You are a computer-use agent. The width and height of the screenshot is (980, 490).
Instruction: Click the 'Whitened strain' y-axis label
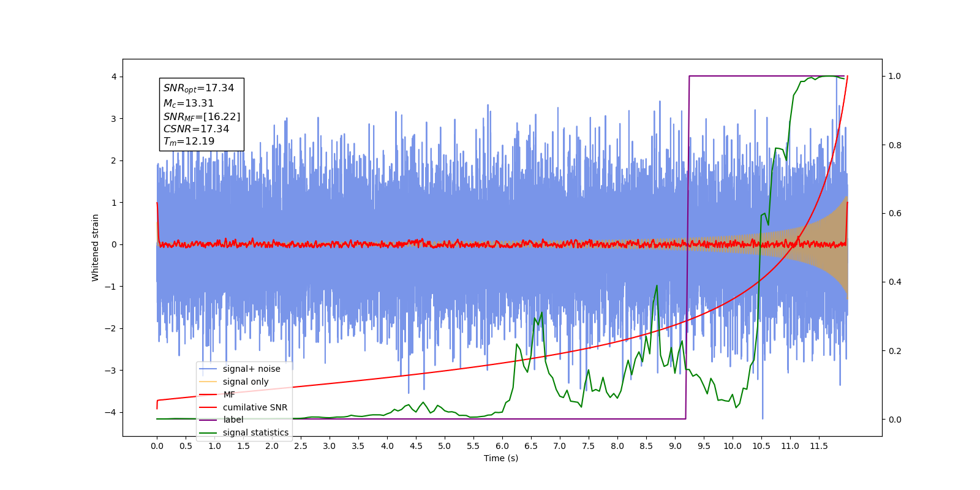(x=95, y=247)
